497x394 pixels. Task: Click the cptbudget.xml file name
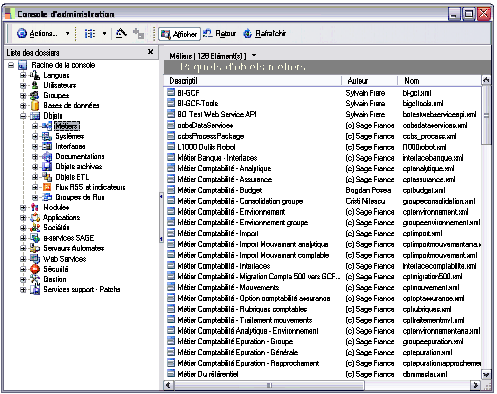point(424,190)
